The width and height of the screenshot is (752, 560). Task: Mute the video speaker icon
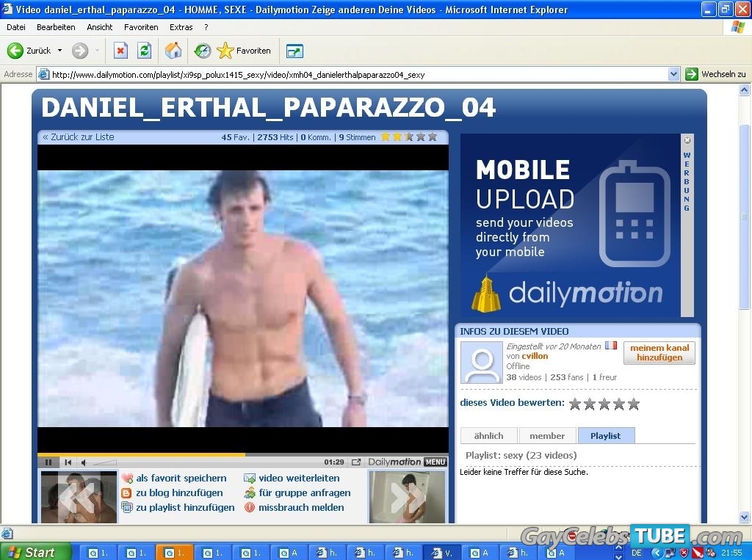coord(84,462)
